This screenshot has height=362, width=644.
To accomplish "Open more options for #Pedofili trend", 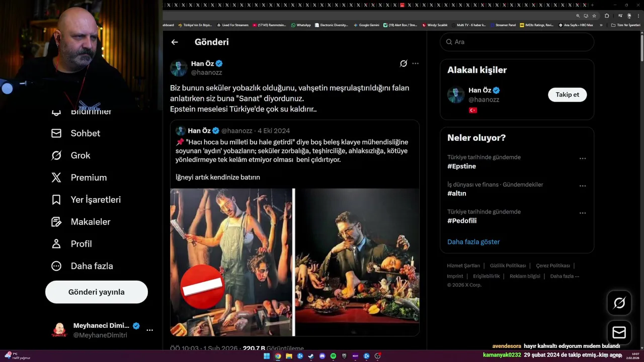I will coord(583,213).
